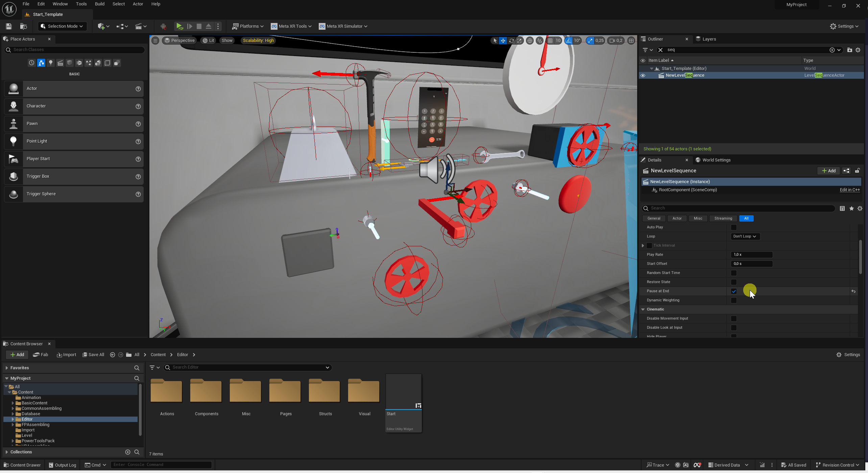Select the translate gizmo tool in viewport

click(x=503, y=41)
